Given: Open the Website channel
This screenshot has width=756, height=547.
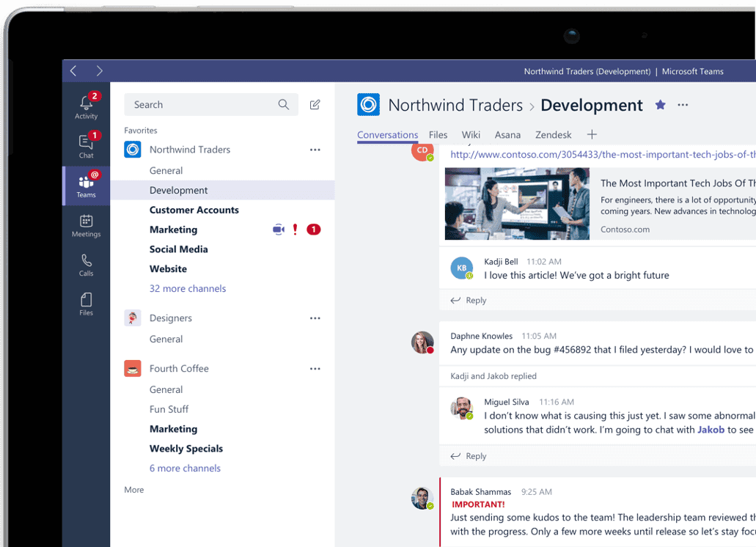Looking at the screenshot, I should [168, 269].
